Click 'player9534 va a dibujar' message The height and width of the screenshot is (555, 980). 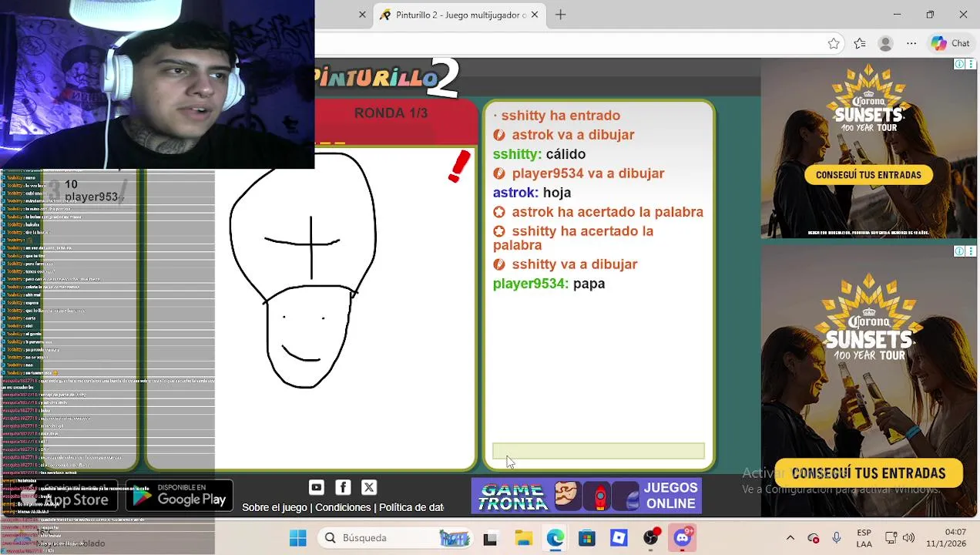[578, 173]
